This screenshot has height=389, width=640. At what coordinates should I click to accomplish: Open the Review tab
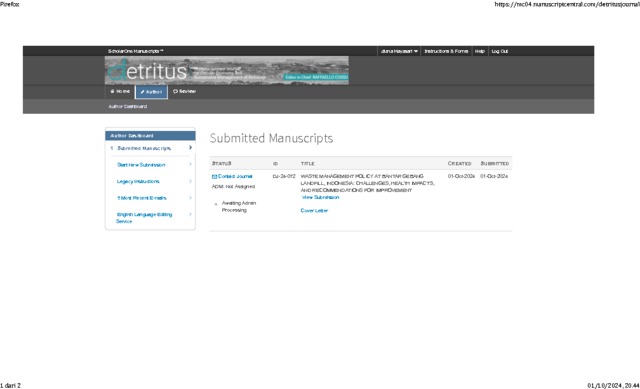184,91
